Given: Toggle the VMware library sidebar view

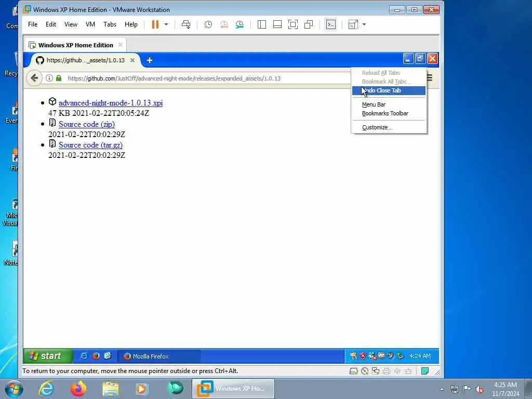Looking at the screenshot, I should (x=262, y=24).
